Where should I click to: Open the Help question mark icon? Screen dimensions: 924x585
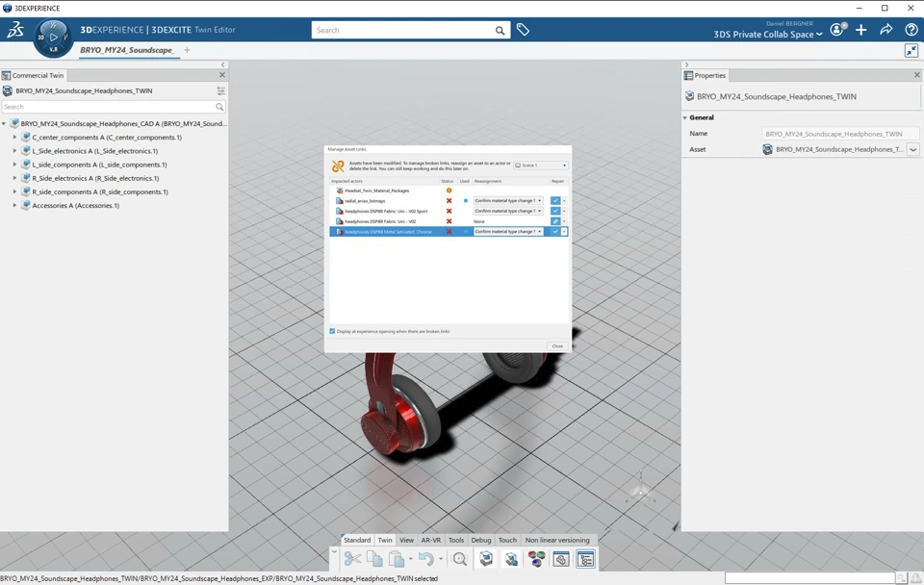pyautogui.click(x=911, y=30)
